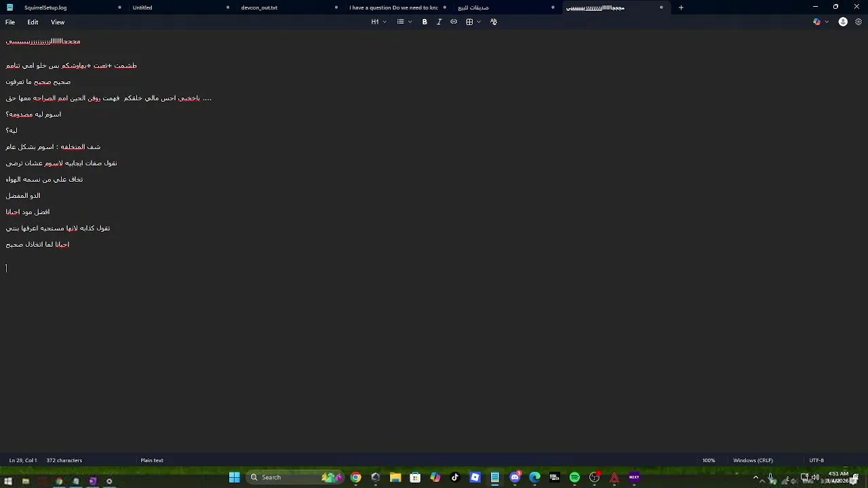Open the clock and date panel
The image size is (868, 488).
(x=838, y=477)
